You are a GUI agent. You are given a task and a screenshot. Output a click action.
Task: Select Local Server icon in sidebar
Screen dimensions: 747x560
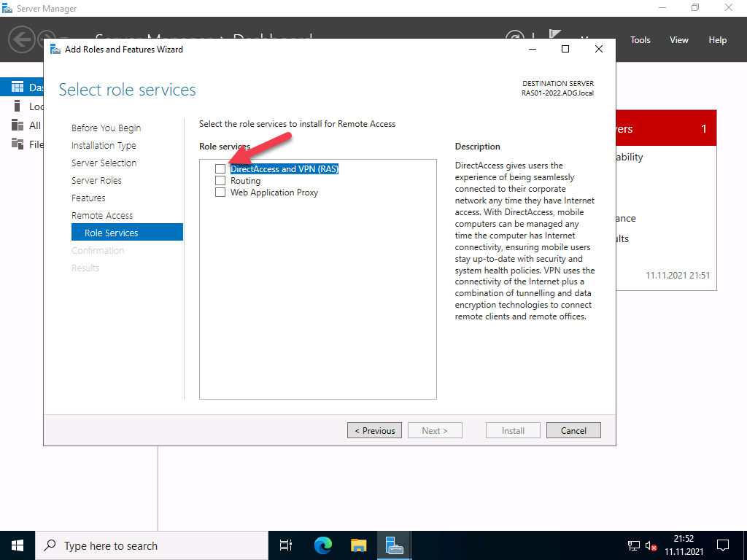tap(18, 106)
